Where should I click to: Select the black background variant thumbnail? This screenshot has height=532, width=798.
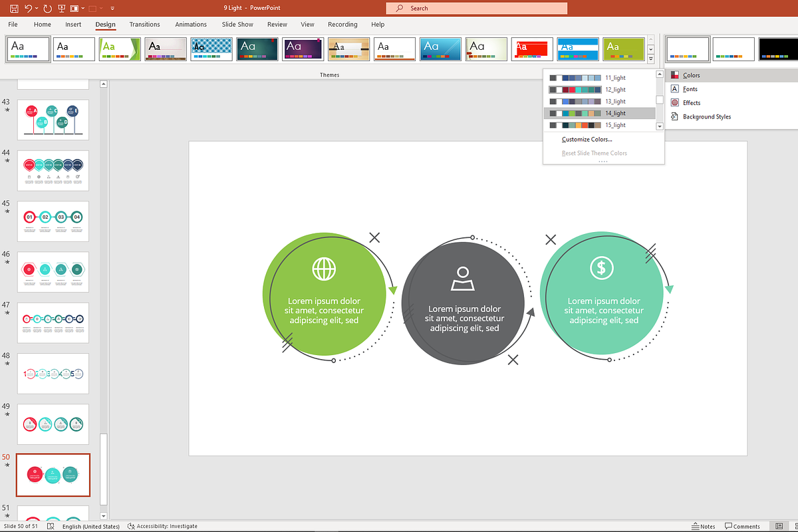(x=779, y=49)
